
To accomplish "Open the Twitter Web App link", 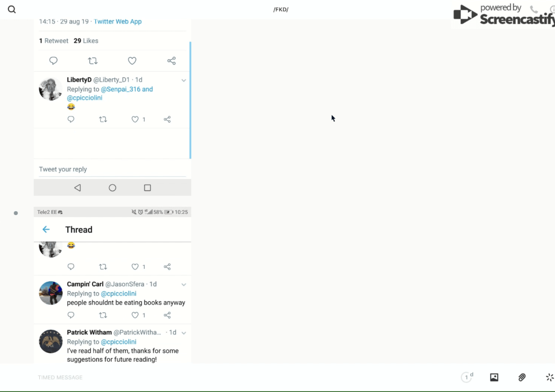I will pyautogui.click(x=118, y=22).
